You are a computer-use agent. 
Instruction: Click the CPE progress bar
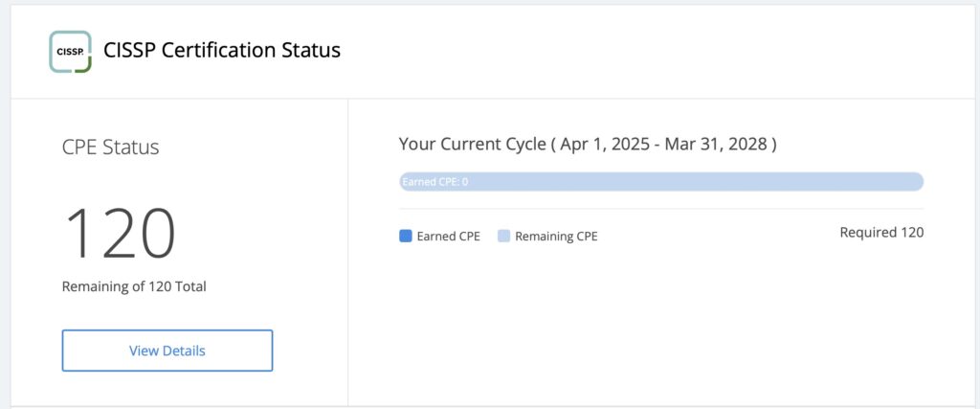661,181
